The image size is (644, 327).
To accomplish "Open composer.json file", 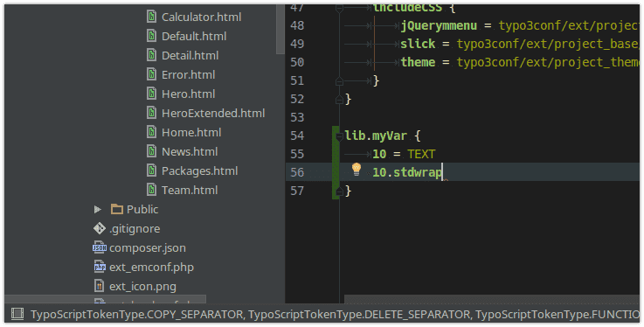I will pos(148,248).
